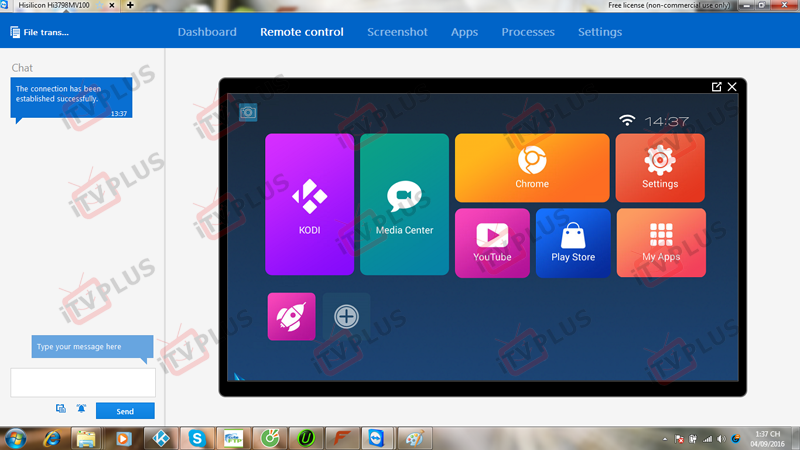The width and height of the screenshot is (800, 450).
Task: Open Kodi from the taskbar
Action: coord(161,438)
